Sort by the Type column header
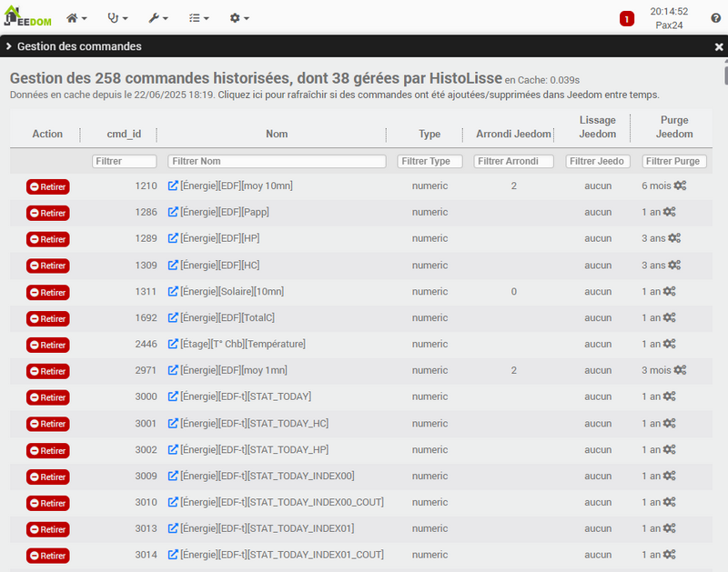The height and width of the screenshot is (572, 728). 430,134
